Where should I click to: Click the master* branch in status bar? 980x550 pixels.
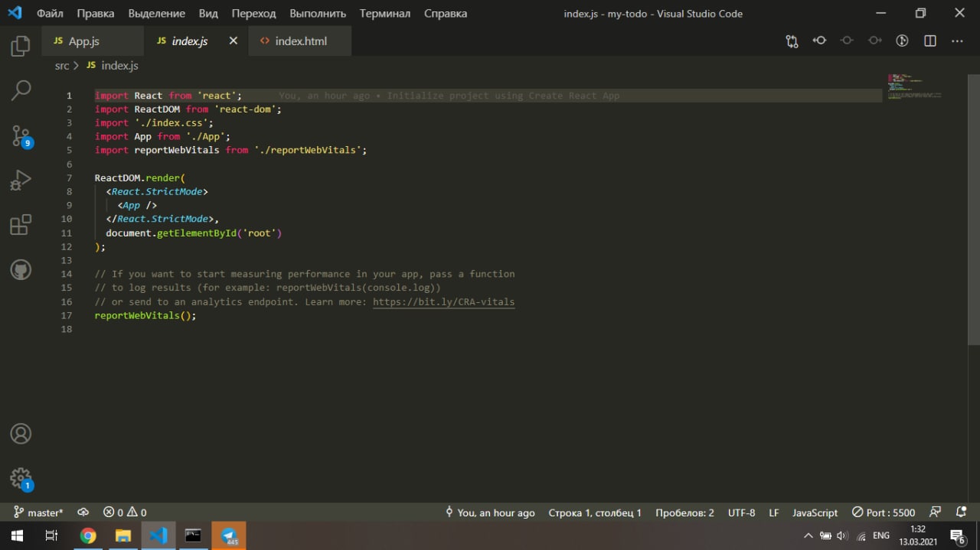click(x=39, y=513)
